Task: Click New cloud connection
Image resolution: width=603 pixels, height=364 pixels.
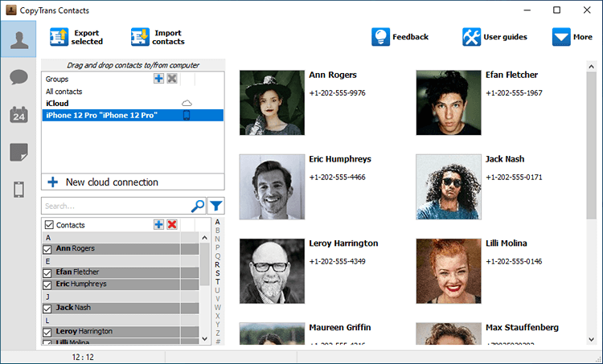Action: (x=133, y=182)
